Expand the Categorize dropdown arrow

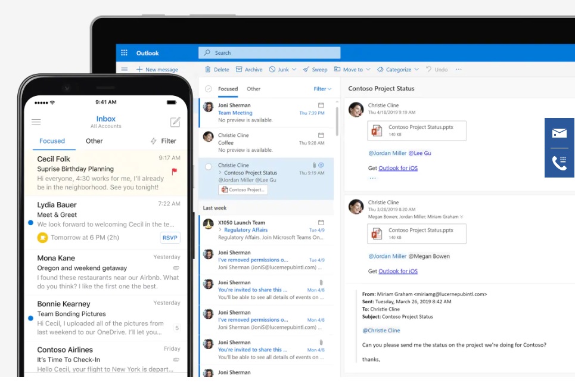pyautogui.click(x=417, y=69)
